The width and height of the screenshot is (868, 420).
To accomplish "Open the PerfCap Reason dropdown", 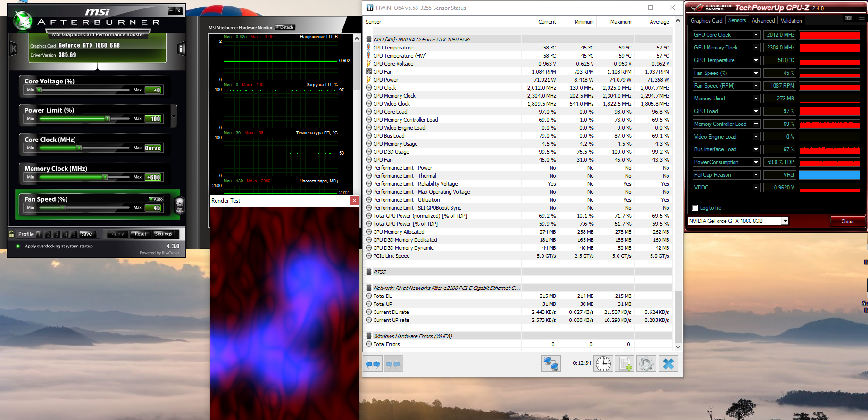I will point(756,175).
